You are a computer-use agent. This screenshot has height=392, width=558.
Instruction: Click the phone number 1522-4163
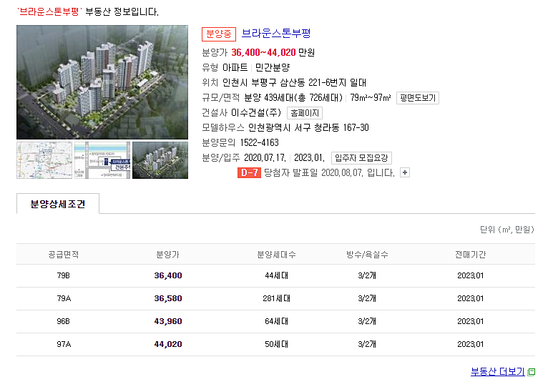260,142
